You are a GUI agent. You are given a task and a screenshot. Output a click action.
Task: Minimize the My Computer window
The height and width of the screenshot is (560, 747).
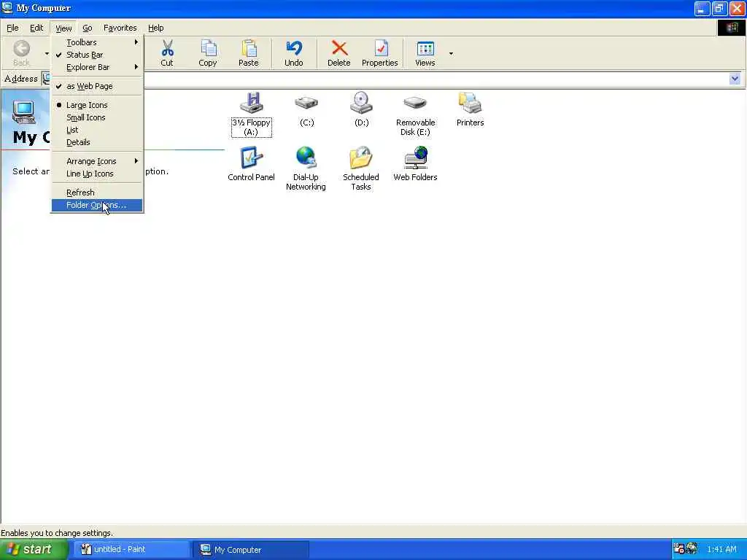(702, 9)
